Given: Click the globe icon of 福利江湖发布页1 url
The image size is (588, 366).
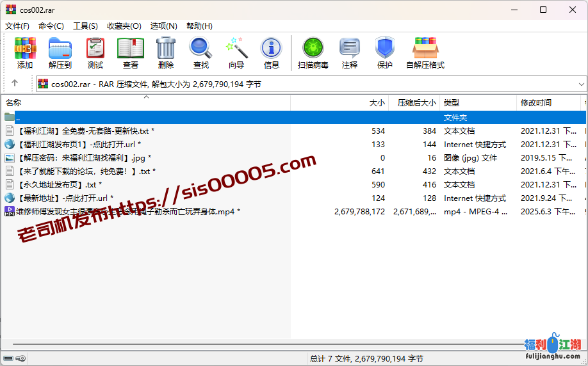Looking at the screenshot, I should tap(10, 144).
